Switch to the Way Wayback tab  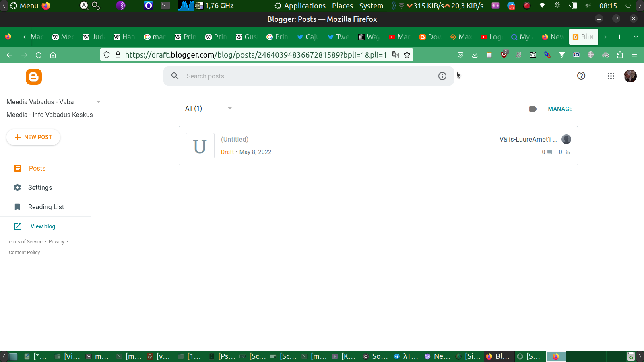369,37
